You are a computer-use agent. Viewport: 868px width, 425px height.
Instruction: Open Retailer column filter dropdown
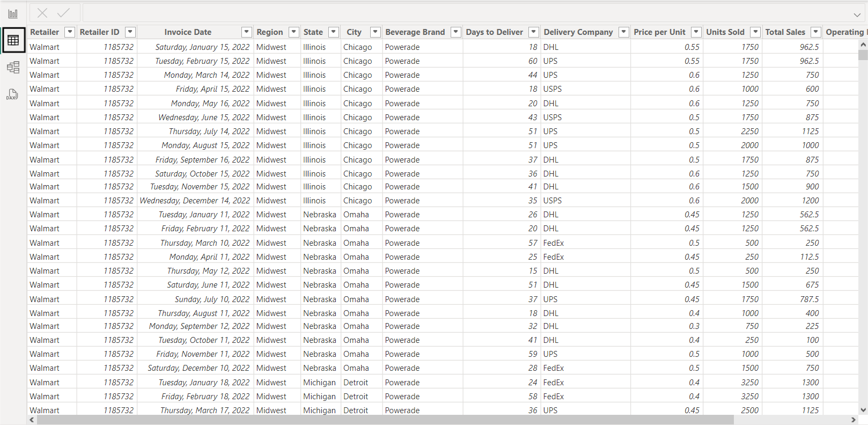70,32
